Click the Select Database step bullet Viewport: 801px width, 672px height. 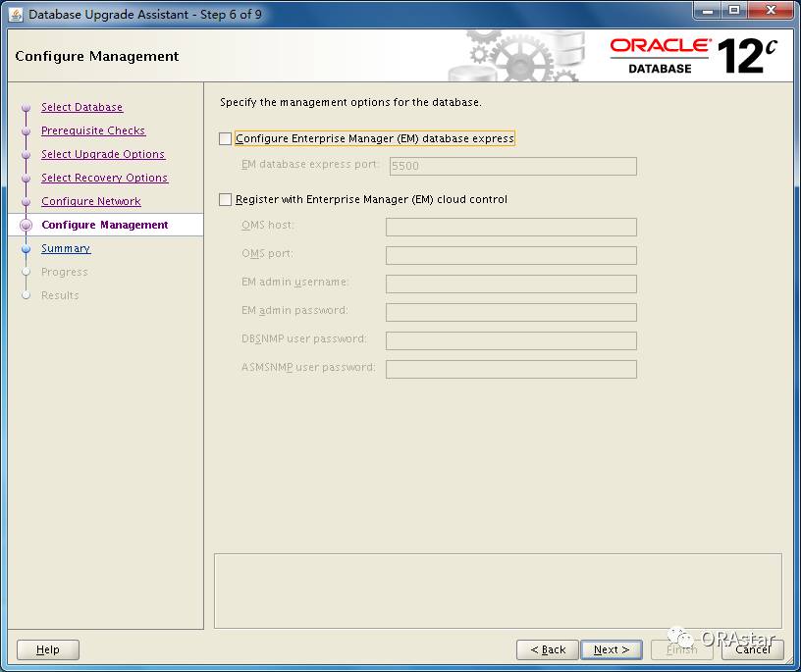click(x=27, y=108)
